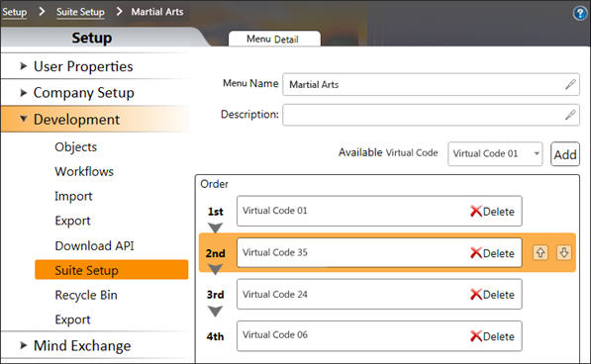This screenshot has width=591, height=364.
Task: Switch to the Menu Detail tab
Action: point(274,39)
